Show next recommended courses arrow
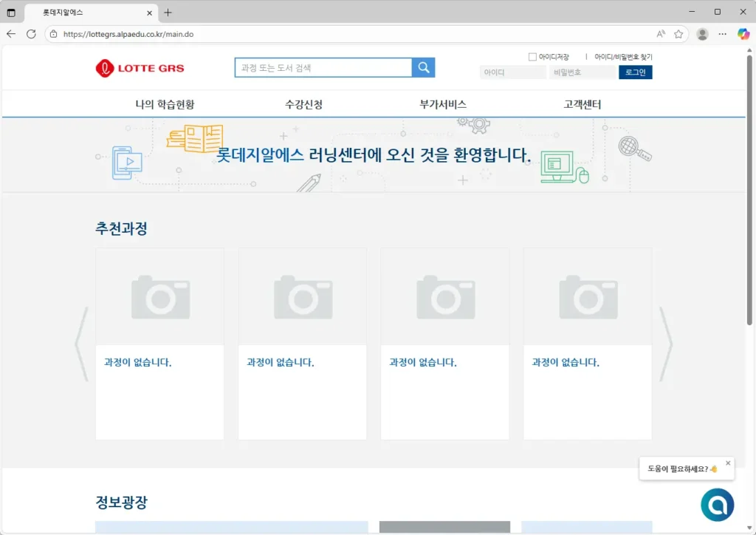Viewport: 756px width, 535px height. coord(666,344)
